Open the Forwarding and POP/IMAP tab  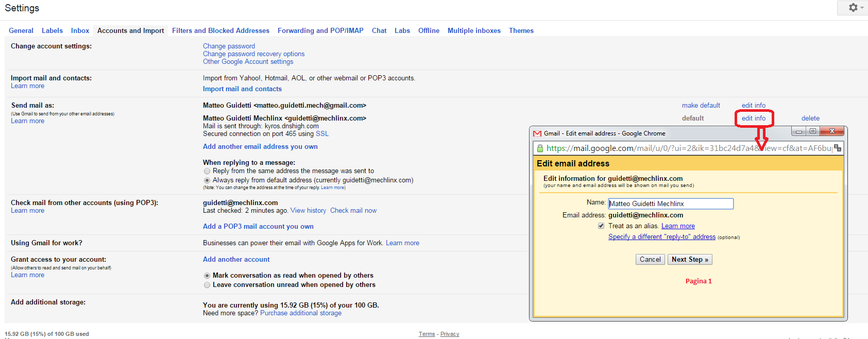pyautogui.click(x=320, y=31)
